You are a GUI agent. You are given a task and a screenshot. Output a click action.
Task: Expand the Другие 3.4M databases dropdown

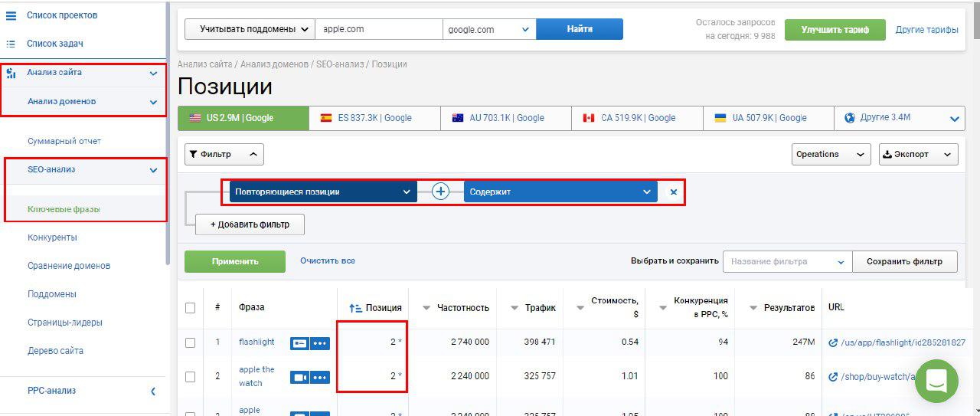(954, 119)
